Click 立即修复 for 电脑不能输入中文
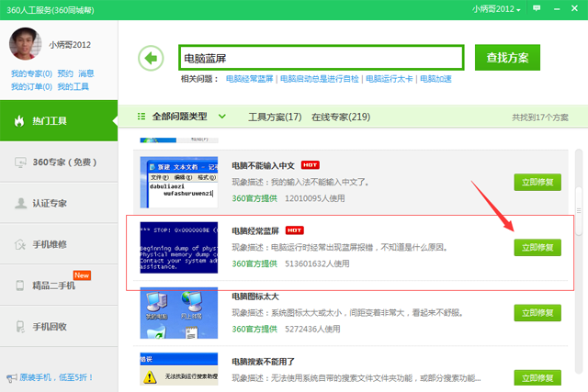The image size is (588, 392). (x=537, y=182)
